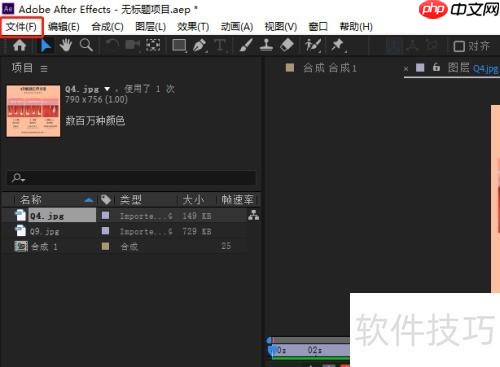Viewport: 500px width, 367px height.
Task: Select the Rotation tool
Action: (112, 45)
